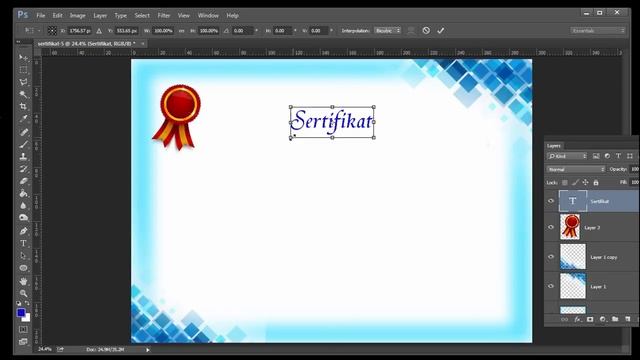Filter layers by type layers
This screenshot has height=360, width=640.
(x=618, y=156)
